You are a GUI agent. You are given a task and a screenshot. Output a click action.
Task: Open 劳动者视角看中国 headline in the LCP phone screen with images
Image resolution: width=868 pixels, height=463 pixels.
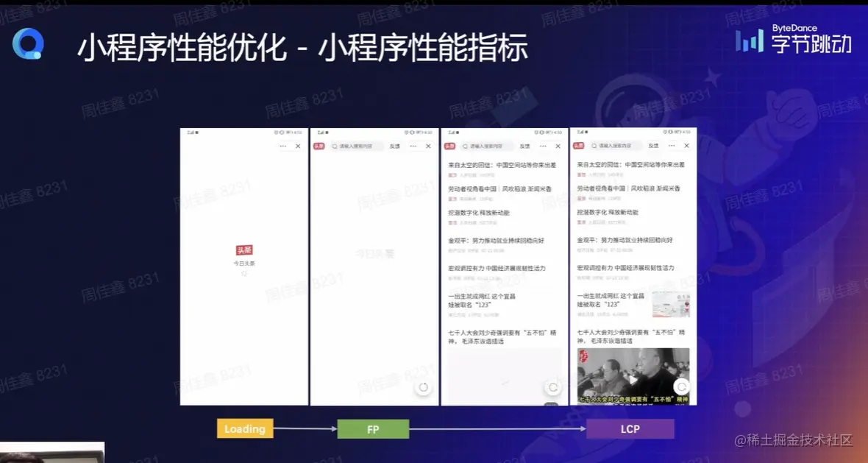[x=629, y=189]
